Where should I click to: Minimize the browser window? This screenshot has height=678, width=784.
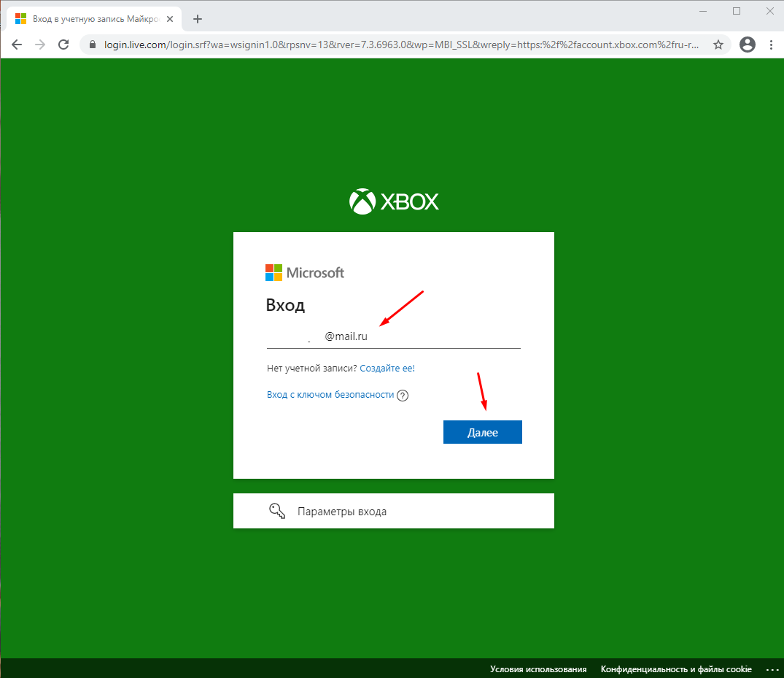click(x=703, y=11)
